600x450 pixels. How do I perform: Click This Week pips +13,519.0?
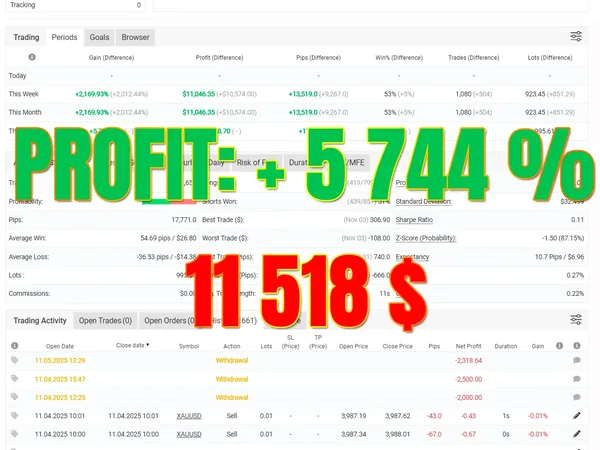click(303, 94)
